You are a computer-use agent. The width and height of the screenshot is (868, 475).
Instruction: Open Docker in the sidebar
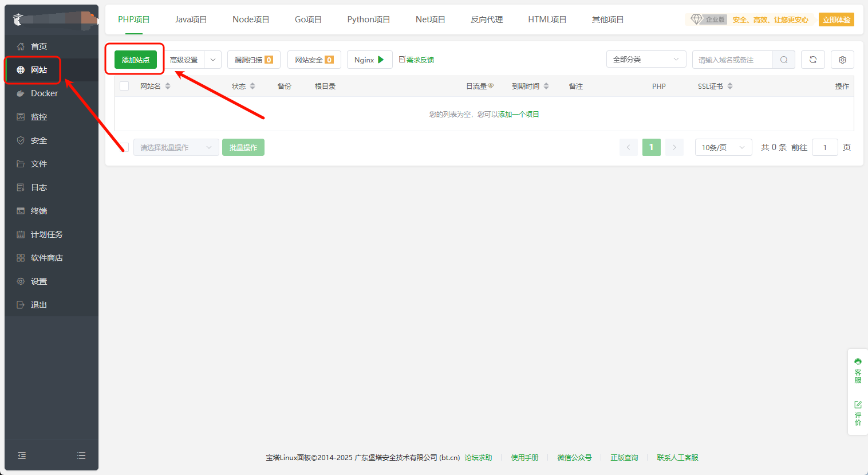(x=44, y=93)
